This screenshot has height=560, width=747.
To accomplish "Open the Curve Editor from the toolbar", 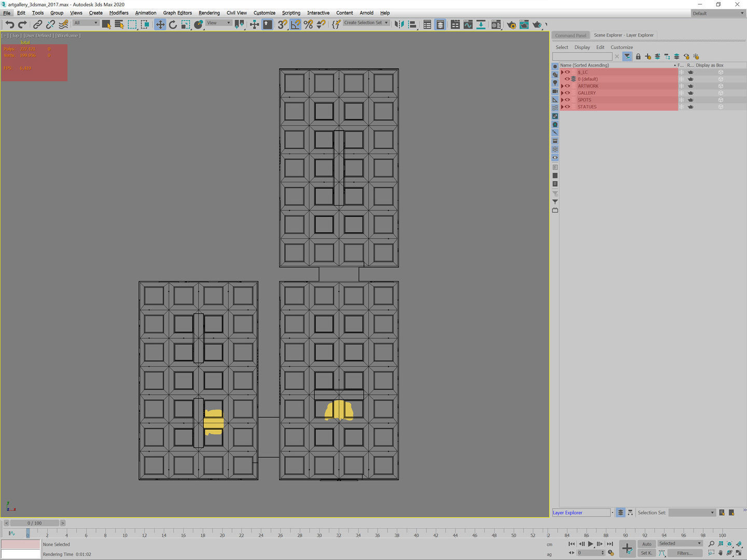I will 468,24.
